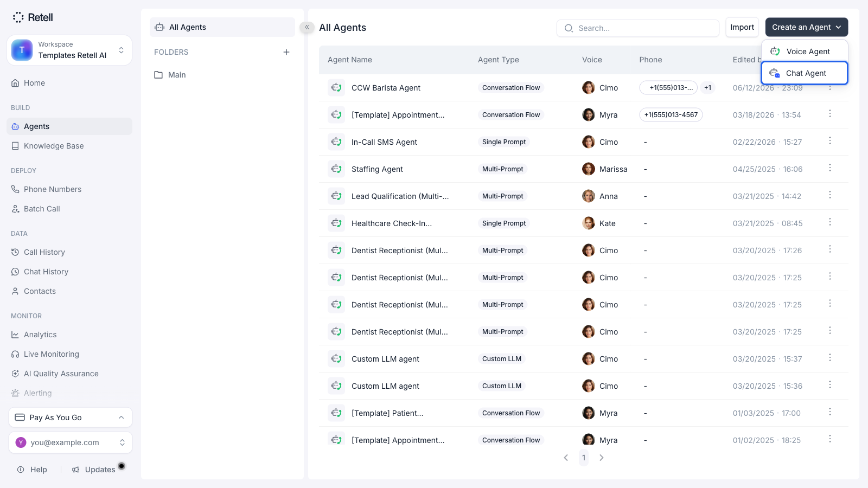Sort by the Agent Name column header

350,60
